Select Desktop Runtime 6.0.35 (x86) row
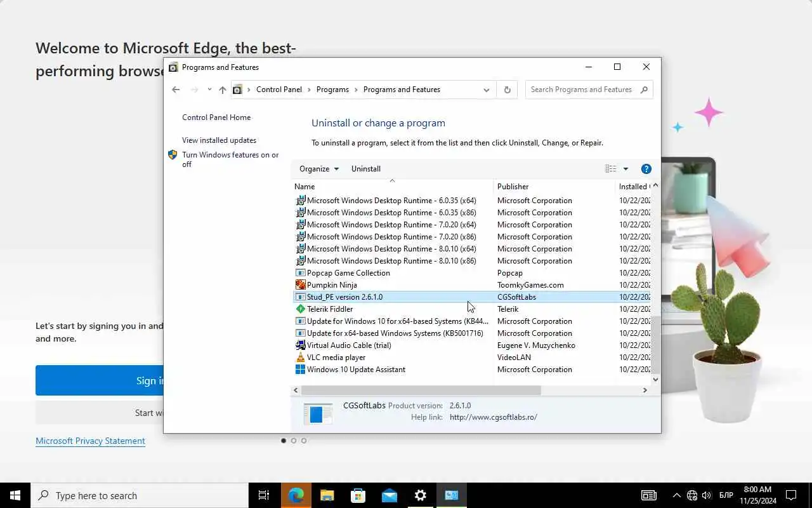Viewport: 812px width, 508px height. pyautogui.click(x=472, y=213)
